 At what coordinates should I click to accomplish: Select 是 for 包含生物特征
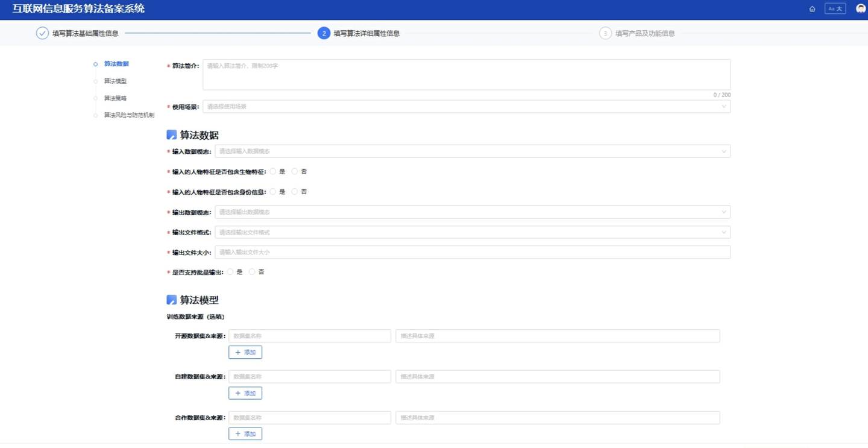coord(273,172)
